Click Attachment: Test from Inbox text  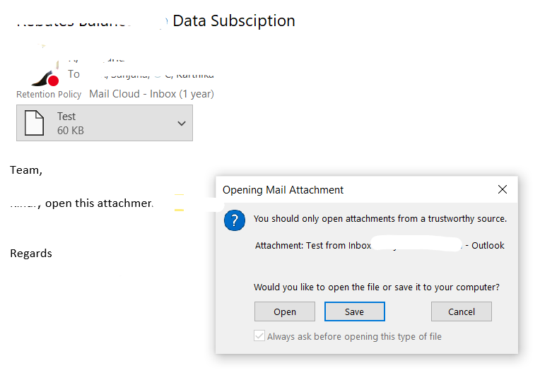pos(312,245)
